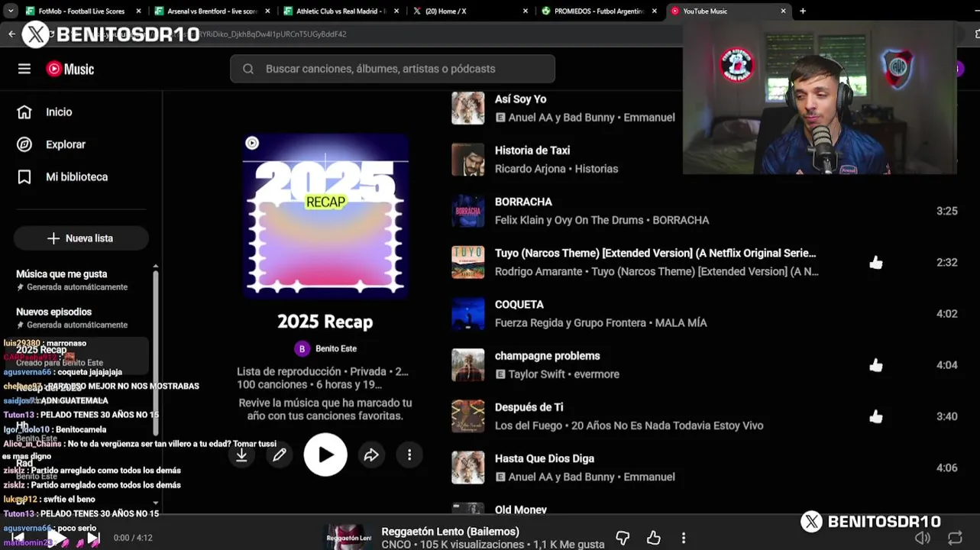Toggle repeat mode in player bar

(x=955, y=538)
